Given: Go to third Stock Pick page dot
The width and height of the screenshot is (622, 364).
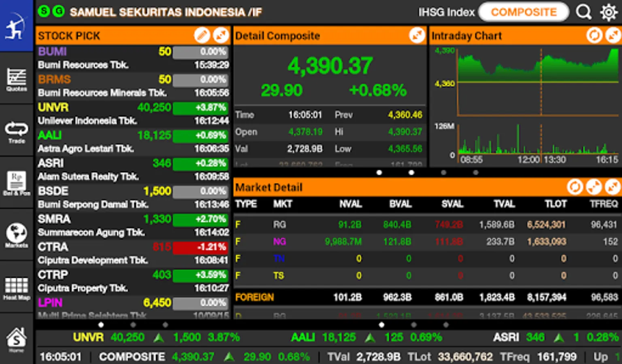Looking at the screenshot, I should pos(165,325).
